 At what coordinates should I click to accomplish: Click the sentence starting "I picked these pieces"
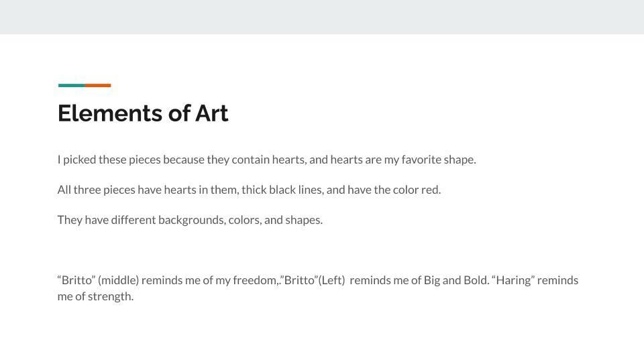[266, 160]
